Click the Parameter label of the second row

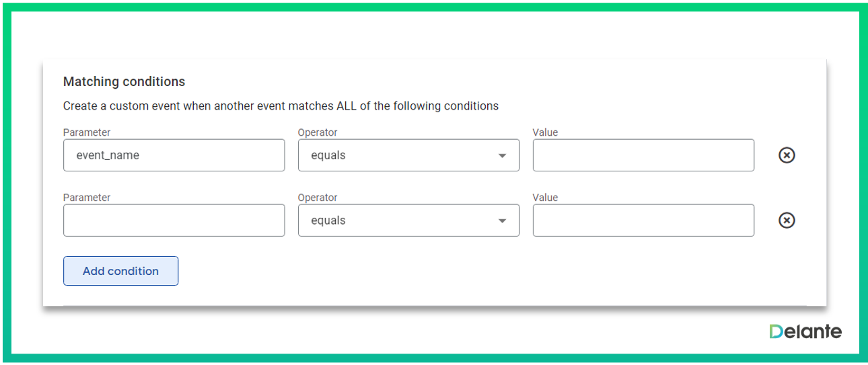(87, 198)
